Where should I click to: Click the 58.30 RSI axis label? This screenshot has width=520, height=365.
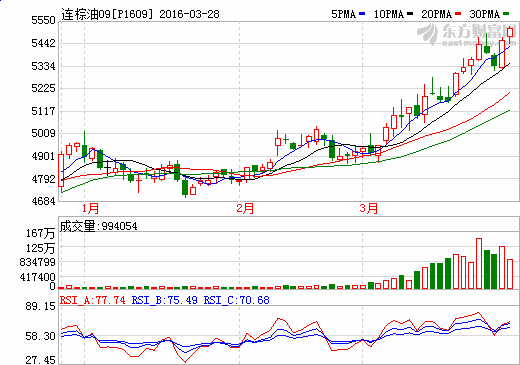40,336
